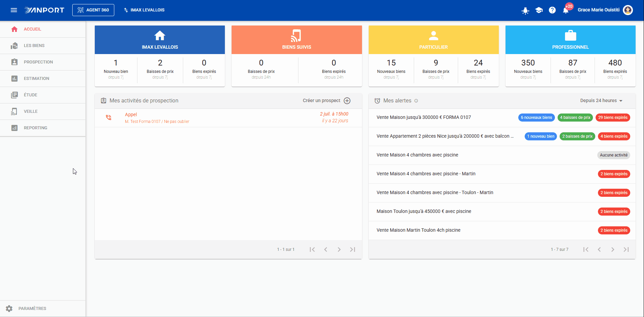Click the info icon next to Mes alertes
The width and height of the screenshot is (644, 317).
click(x=416, y=101)
